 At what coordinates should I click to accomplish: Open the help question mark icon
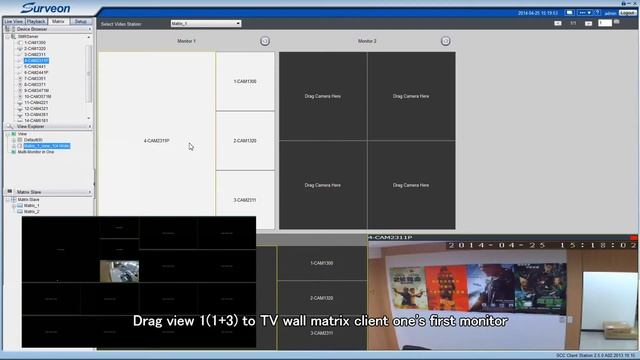point(597,13)
